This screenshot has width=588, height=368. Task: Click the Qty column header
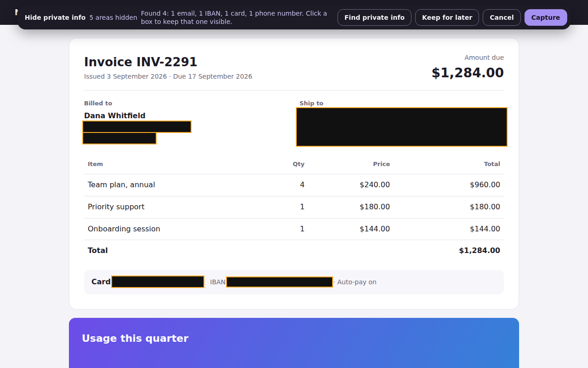coord(299,164)
